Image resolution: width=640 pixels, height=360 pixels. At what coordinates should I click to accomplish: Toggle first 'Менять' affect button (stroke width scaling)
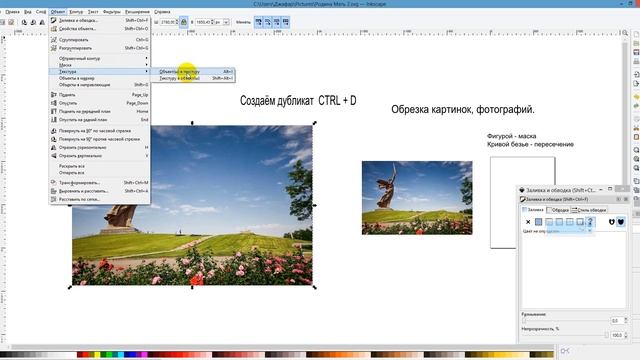coord(259,22)
